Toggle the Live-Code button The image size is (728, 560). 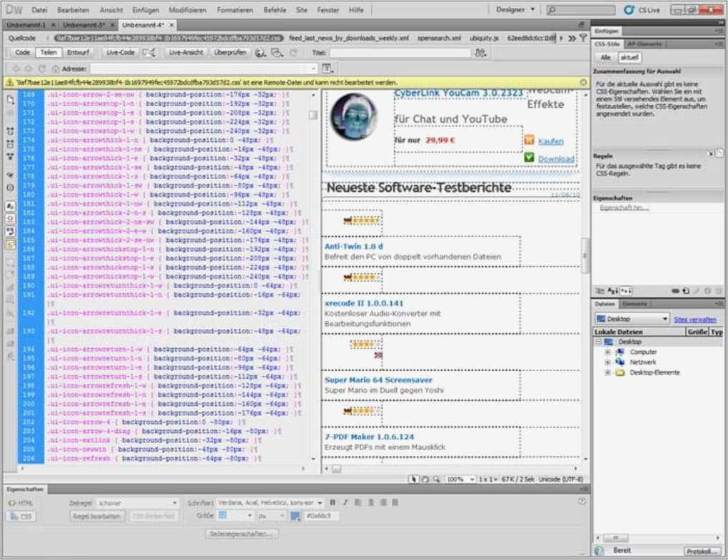click(x=120, y=52)
